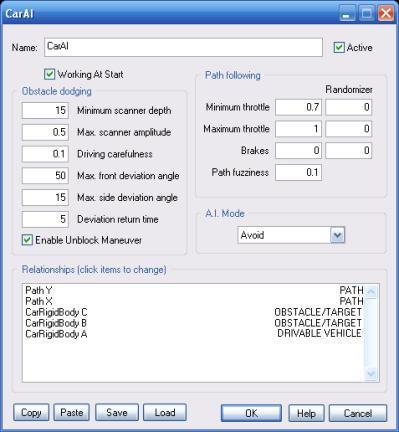Toggle the Active checkbox
The image size is (399, 432).
[x=339, y=48]
